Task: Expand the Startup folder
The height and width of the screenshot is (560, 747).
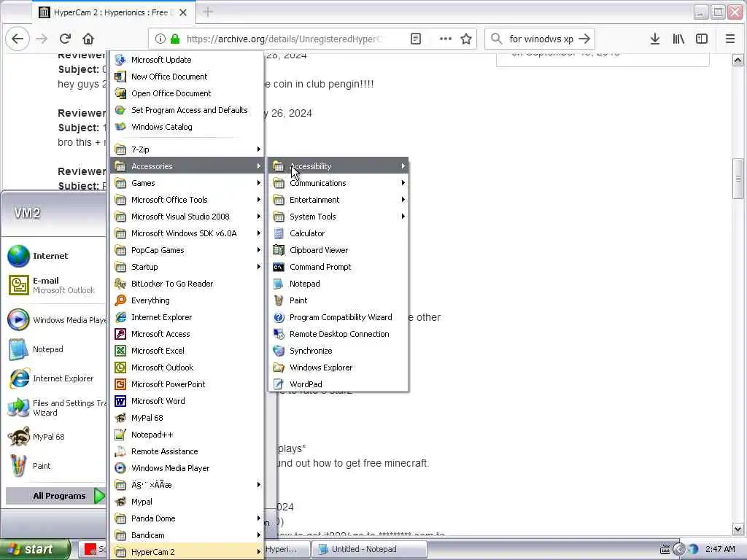Action: pyautogui.click(x=187, y=267)
